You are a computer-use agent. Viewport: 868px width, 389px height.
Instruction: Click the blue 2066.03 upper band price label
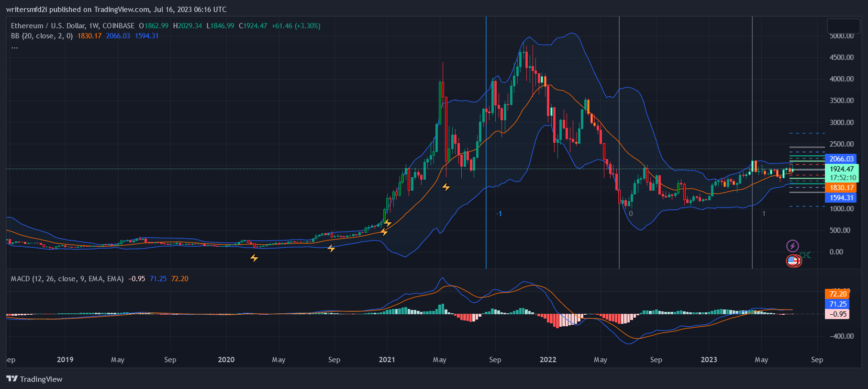(x=841, y=159)
